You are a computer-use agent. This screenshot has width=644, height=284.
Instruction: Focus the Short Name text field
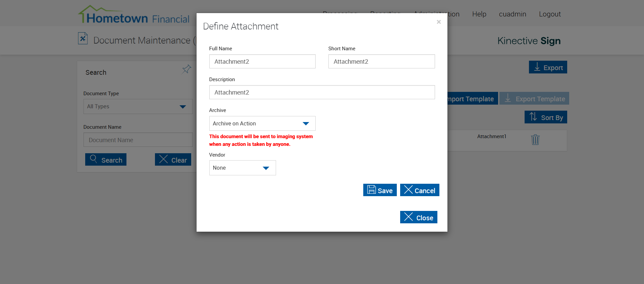[x=381, y=62]
